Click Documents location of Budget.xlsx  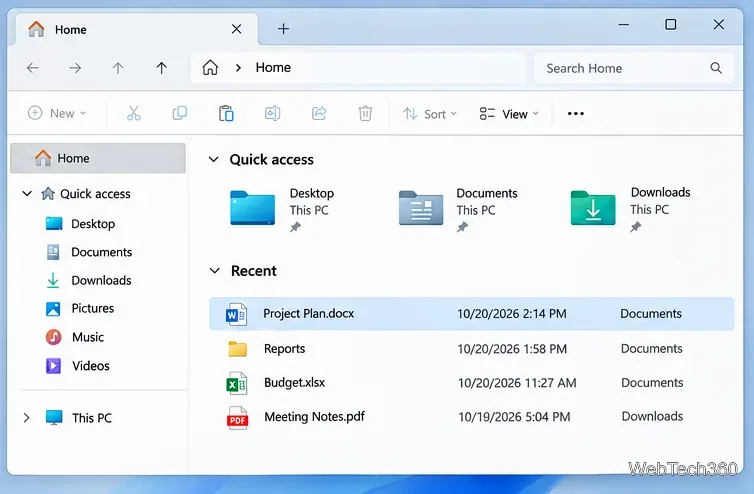click(x=652, y=382)
